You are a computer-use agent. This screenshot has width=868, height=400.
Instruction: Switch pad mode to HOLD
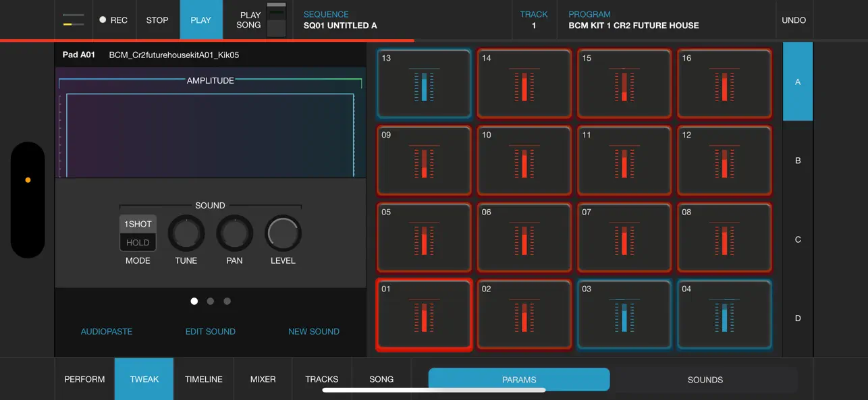point(138,242)
